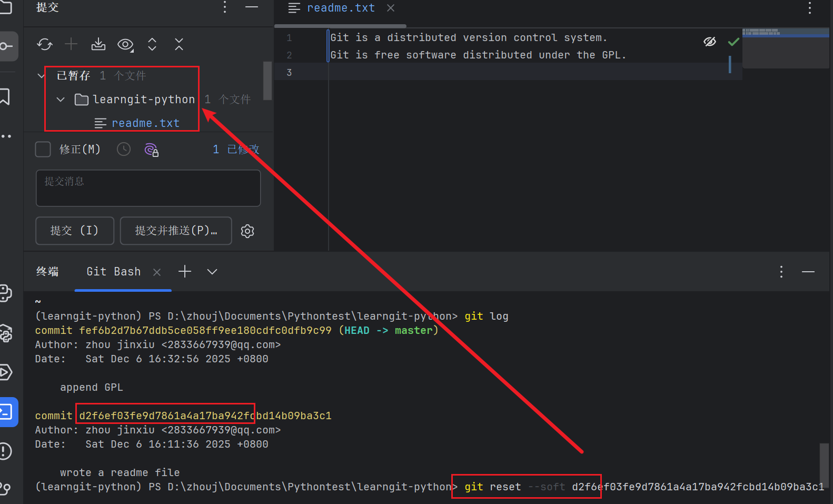Open commit options gear icon
The height and width of the screenshot is (504, 833).
[x=247, y=231]
